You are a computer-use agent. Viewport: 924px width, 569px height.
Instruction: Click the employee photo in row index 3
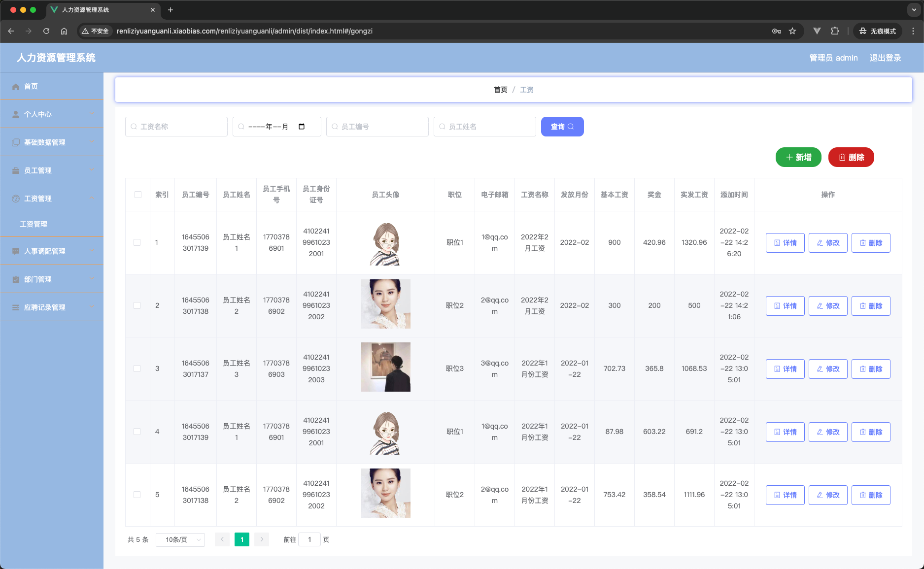(x=386, y=367)
